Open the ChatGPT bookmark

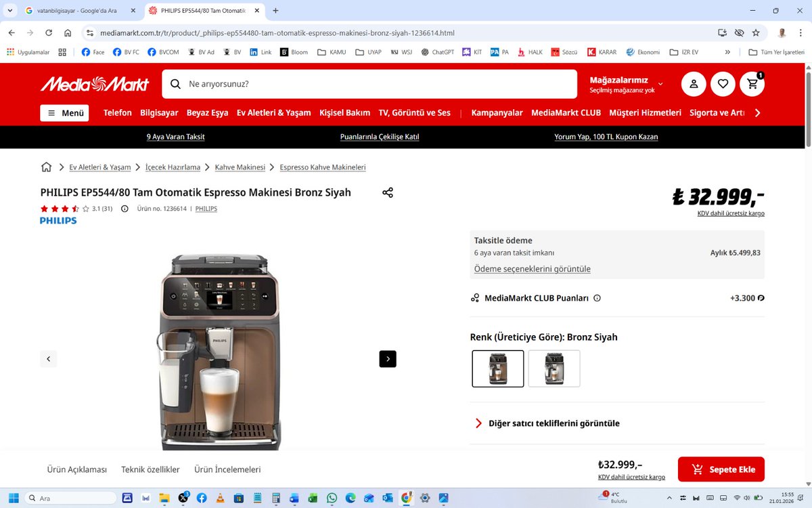tap(437, 52)
